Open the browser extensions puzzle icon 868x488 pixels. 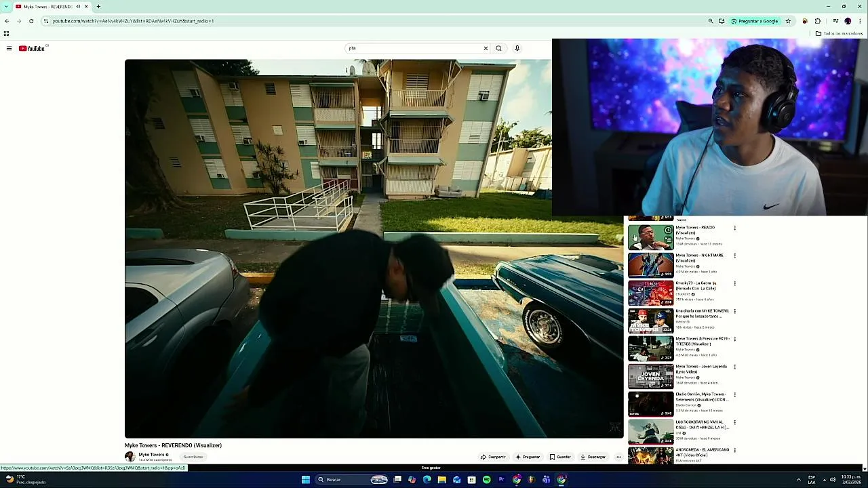point(817,21)
